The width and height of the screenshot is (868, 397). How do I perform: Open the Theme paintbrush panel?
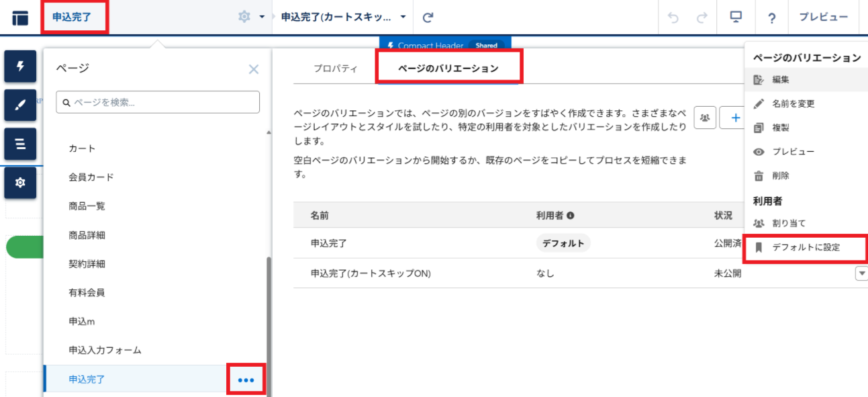(x=20, y=105)
